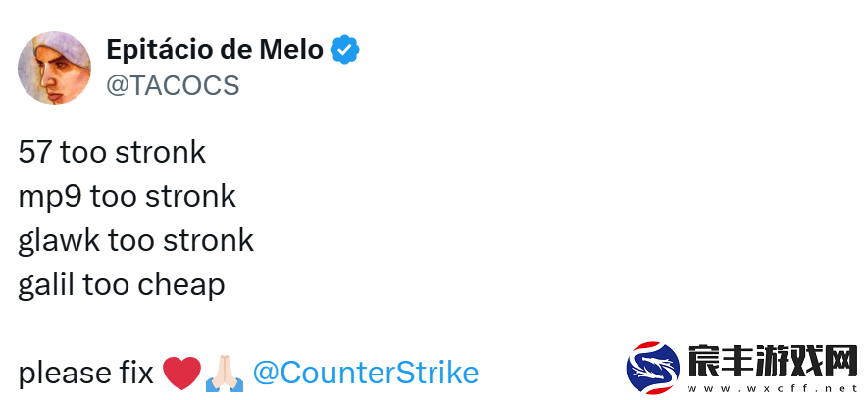The image size is (868, 400).
Task: Select the line "mp9 too stronk"
Action: (x=128, y=197)
